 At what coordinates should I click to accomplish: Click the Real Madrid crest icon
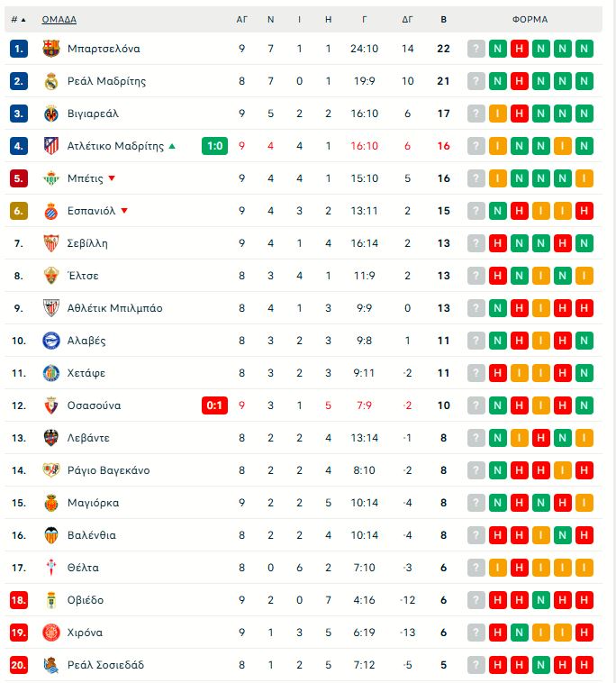click(x=50, y=81)
